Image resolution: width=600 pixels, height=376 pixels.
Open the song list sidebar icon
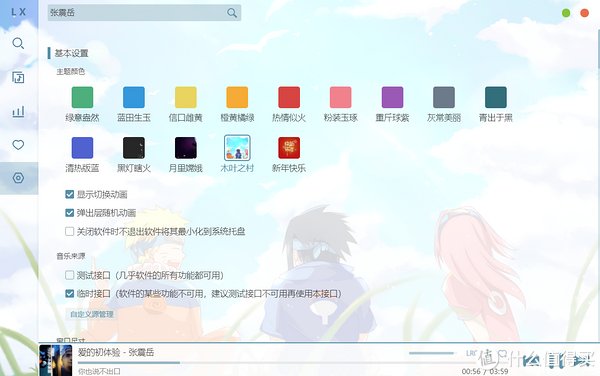pyautogui.click(x=18, y=78)
